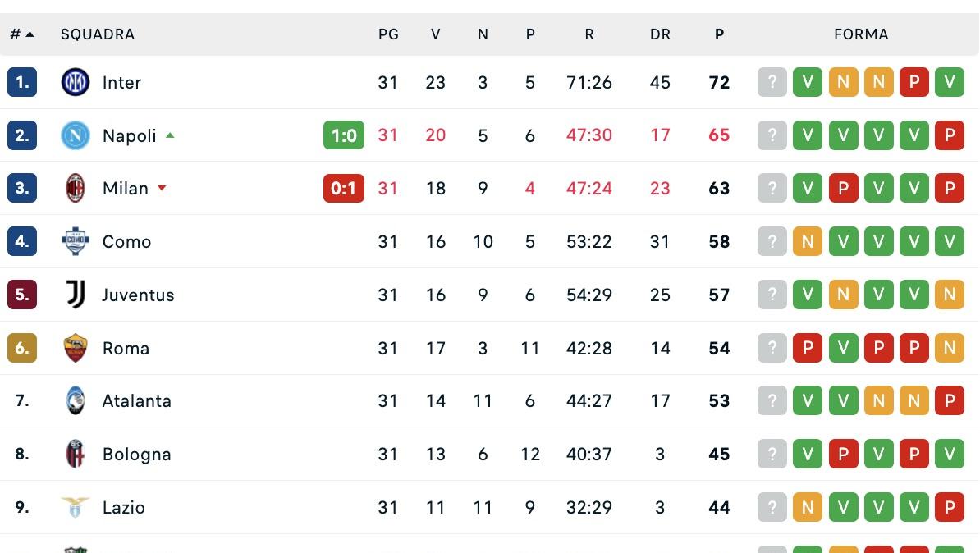Sort the table by the PG column
The width and height of the screenshot is (980, 553).
[x=388, y=34]
